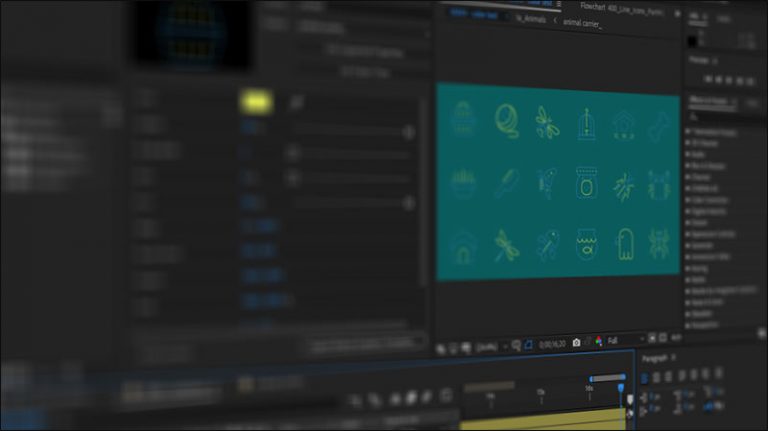The image size is (768, 431).
Task: Switch to the Paragraph panel tab
Action: click(654, 359)
